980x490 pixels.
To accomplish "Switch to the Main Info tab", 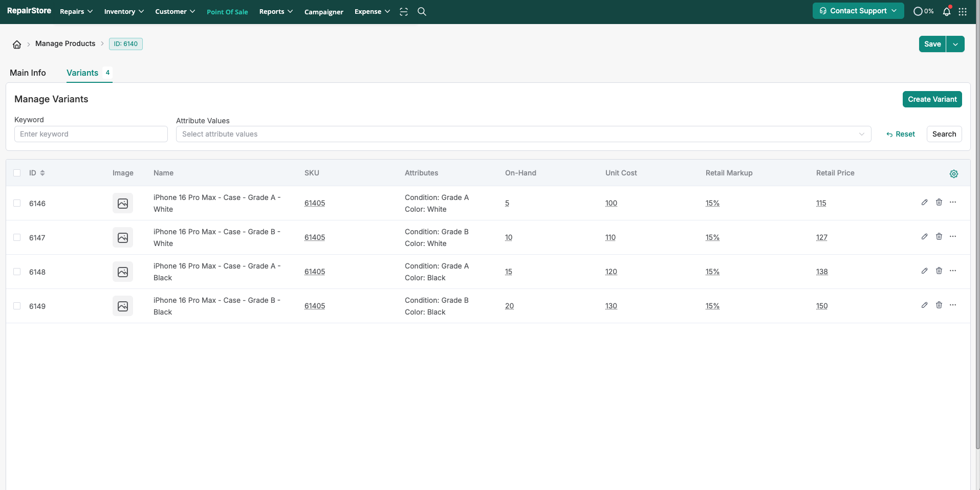I will [28, 73].
